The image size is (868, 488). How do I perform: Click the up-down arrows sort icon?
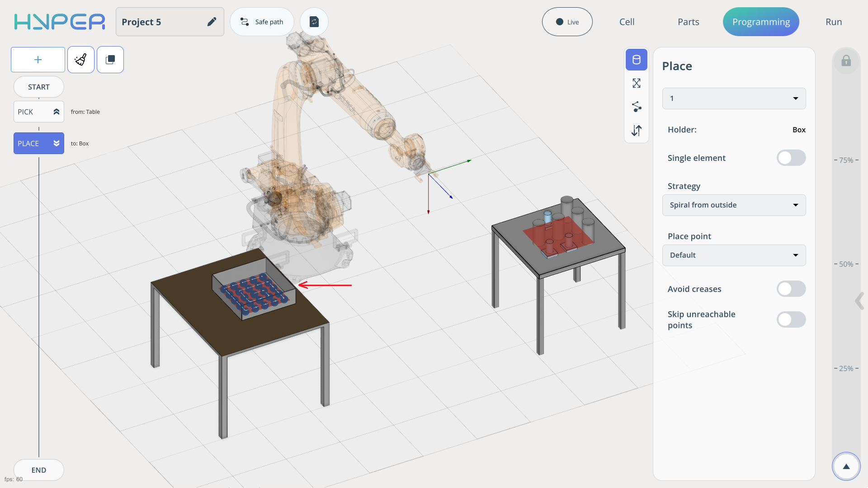637,131
